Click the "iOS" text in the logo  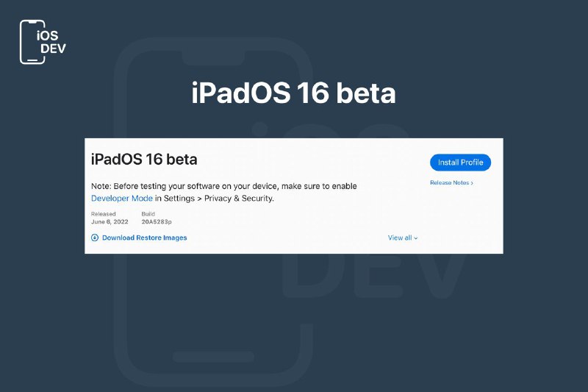pos(47,35)
